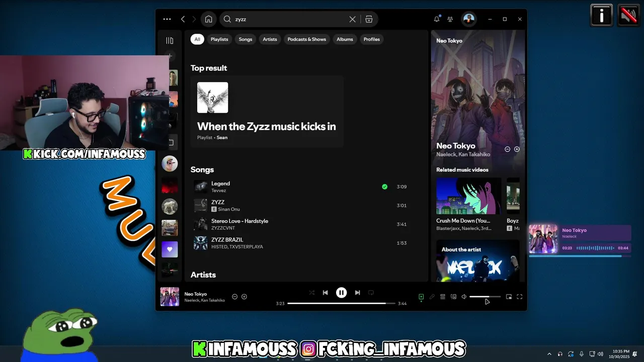Image resolution: width=644 pixels, height=362 pixels.
Task: Pause the current song
Action: [341, 293]
